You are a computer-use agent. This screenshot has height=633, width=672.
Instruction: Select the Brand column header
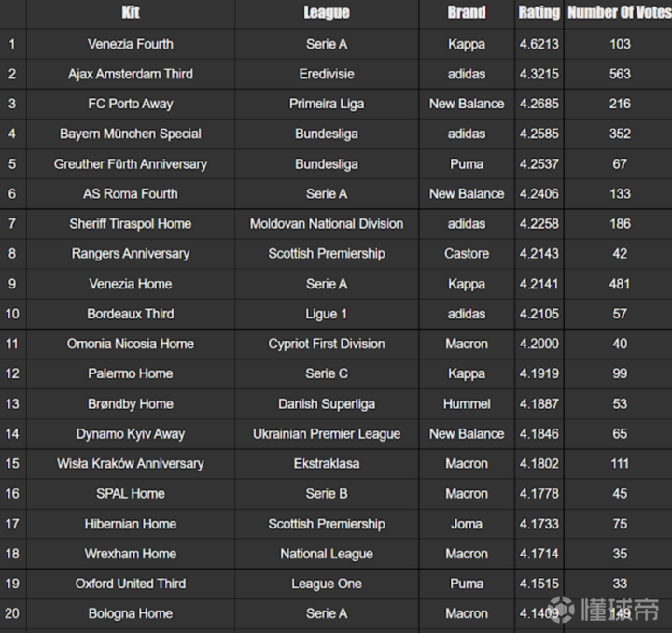(x=466, y=13)
